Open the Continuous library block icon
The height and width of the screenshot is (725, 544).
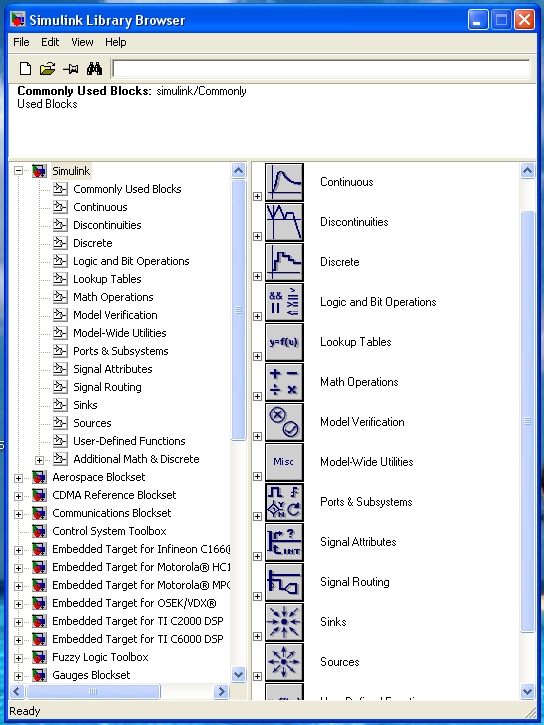[x=284, y=182]
